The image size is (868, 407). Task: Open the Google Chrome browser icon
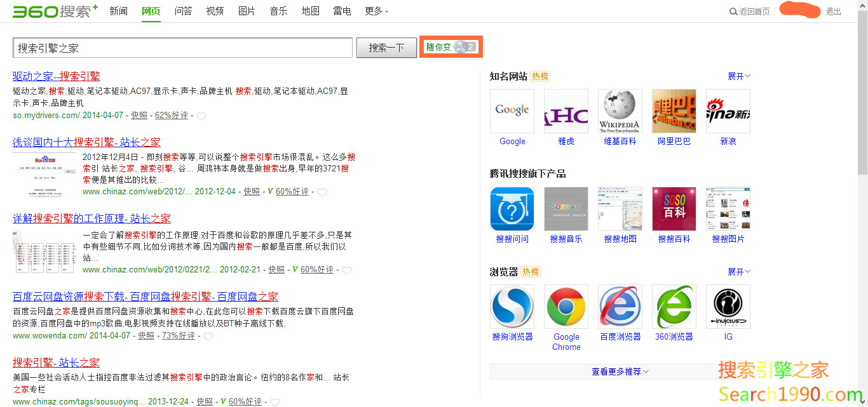point(566,307)
